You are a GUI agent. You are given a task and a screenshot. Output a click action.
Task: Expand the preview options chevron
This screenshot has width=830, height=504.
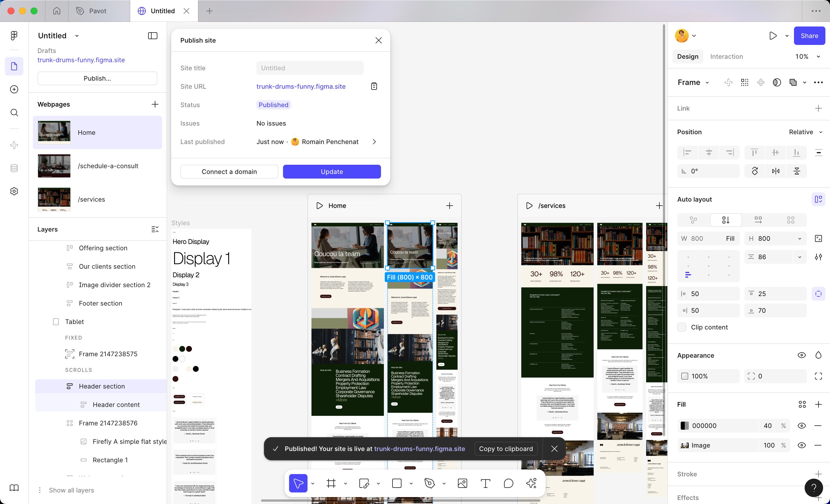pos(787,36)
